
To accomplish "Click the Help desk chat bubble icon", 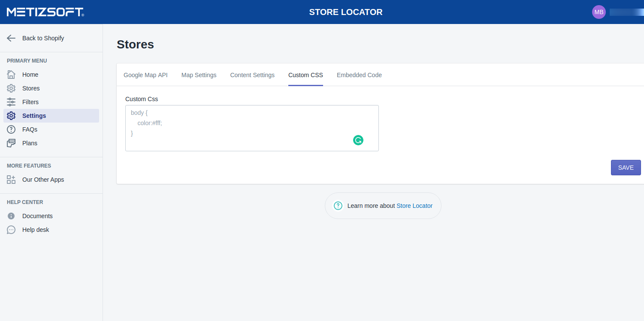I will click(x=11, y=230).
